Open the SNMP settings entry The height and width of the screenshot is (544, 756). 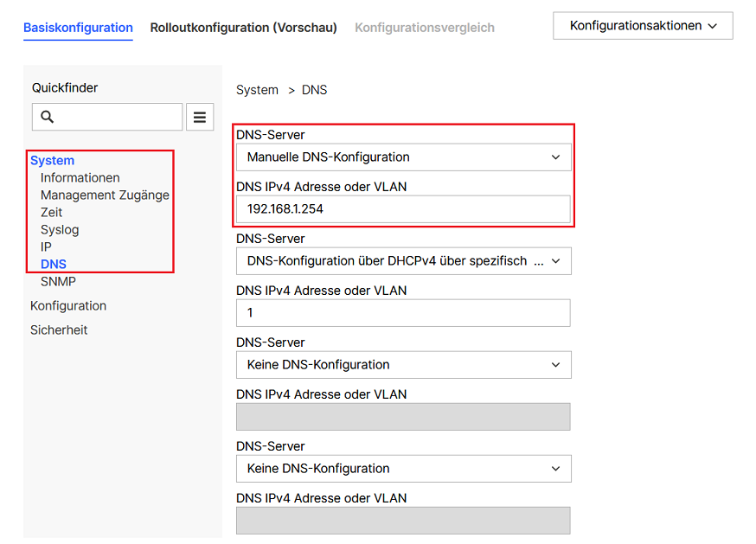coord(58,281)
